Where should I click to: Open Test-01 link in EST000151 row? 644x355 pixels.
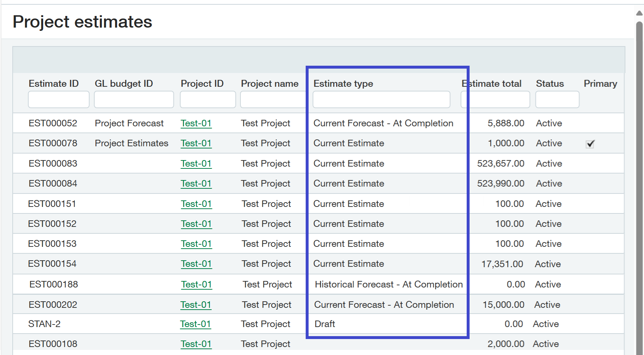tap(197, 204)
